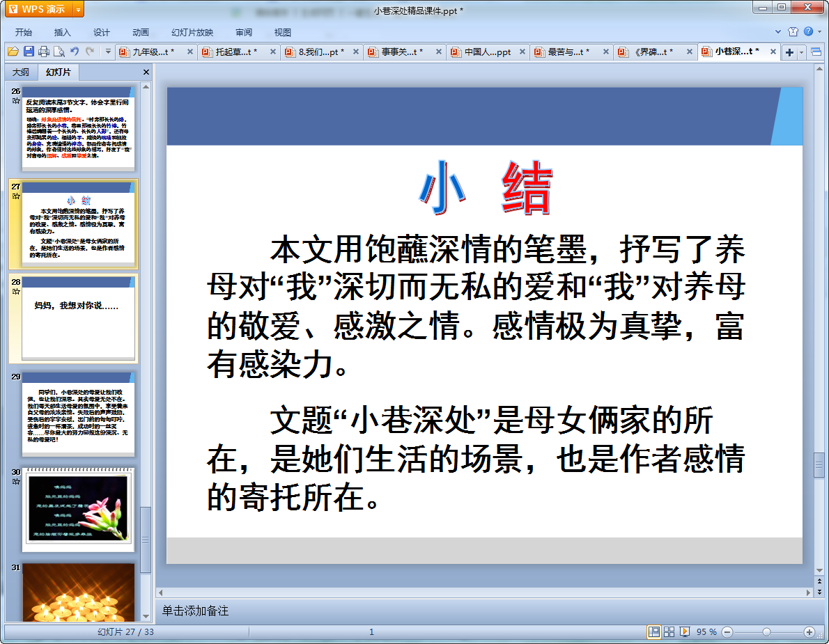Undo the last action
829x644 pixels.
75,52
